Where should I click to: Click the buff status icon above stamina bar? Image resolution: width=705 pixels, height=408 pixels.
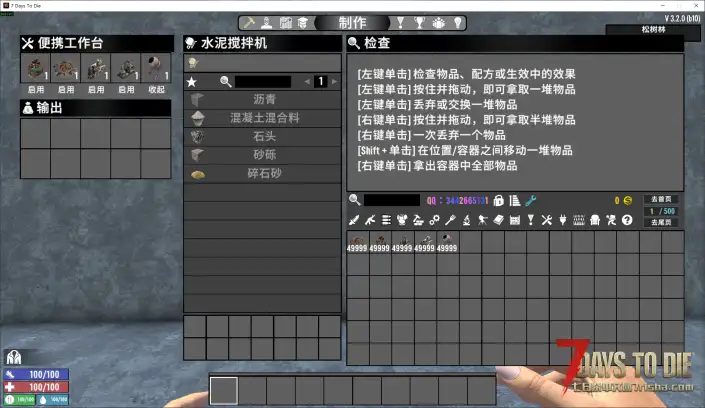pos(13,358)
